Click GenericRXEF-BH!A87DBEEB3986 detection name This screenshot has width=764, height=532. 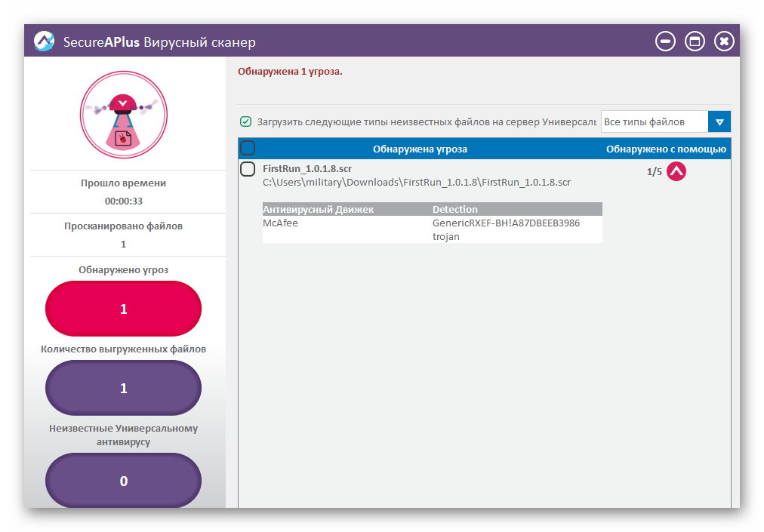(x=507, y=223)
